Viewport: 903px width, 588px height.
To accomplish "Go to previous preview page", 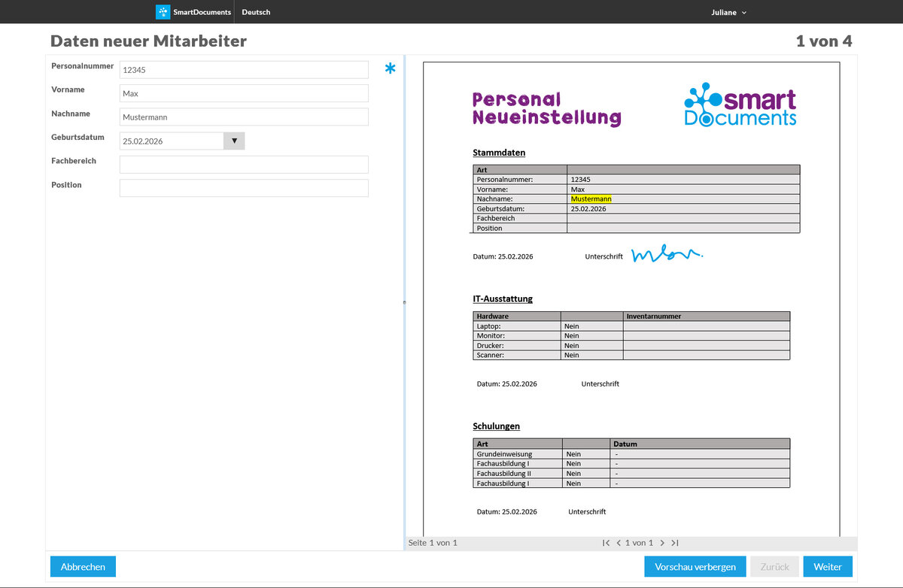I will click(x=619, y=543).
